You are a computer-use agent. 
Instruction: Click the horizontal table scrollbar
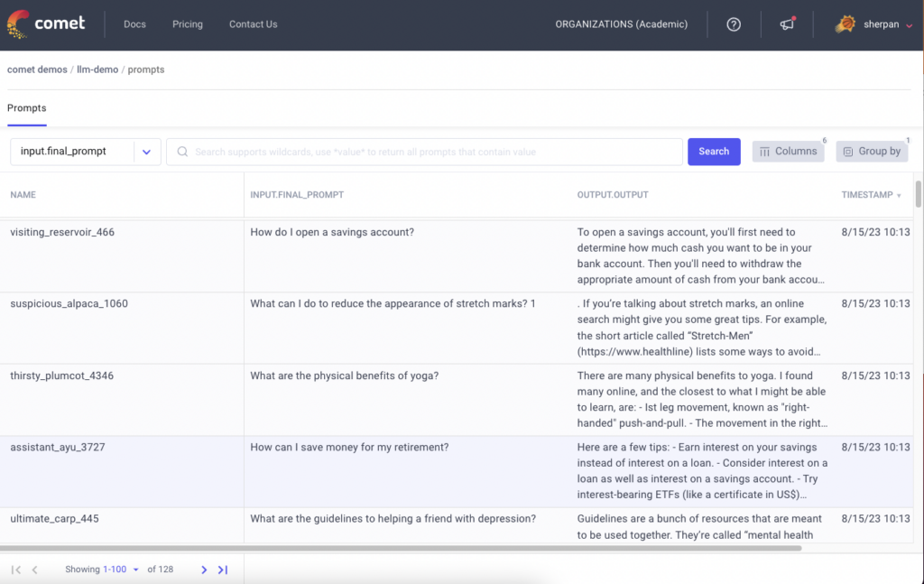[x=406, y=548]
